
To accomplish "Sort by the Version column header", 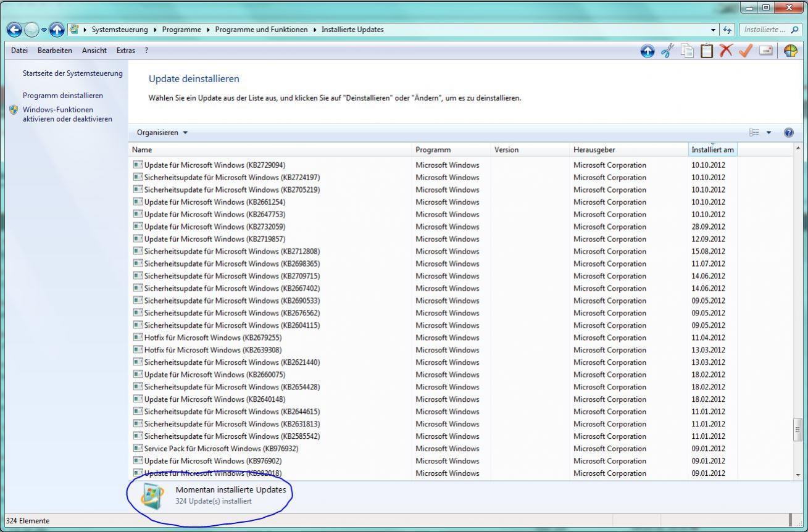I will (x=531, y=150).
